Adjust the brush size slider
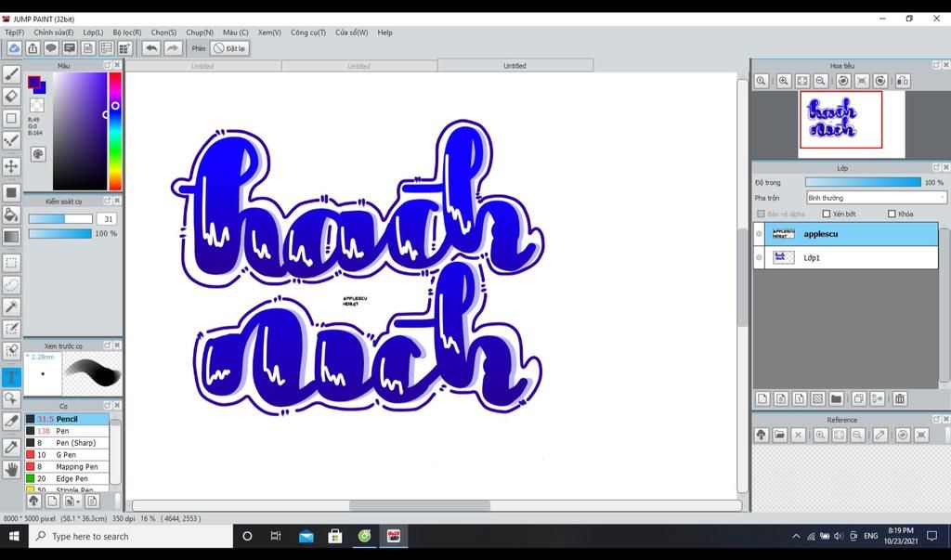 60,219
